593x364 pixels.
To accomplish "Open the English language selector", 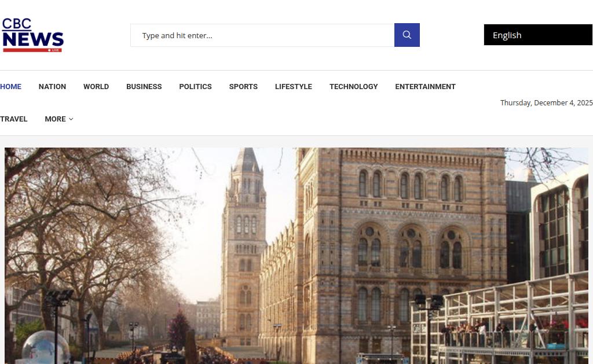I will pyautogui.click(x=538, y=35).
